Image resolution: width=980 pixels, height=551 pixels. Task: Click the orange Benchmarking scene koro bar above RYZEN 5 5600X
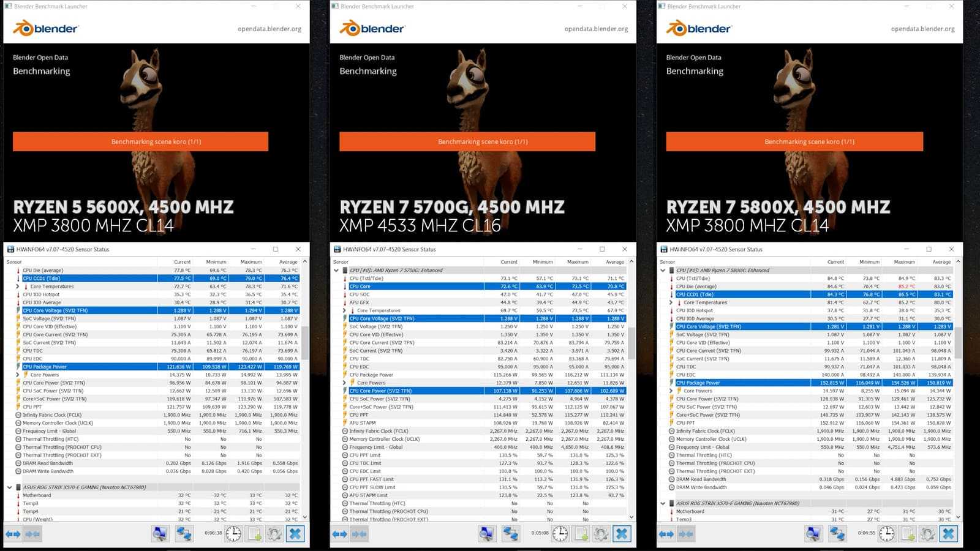tap(140, 141)
